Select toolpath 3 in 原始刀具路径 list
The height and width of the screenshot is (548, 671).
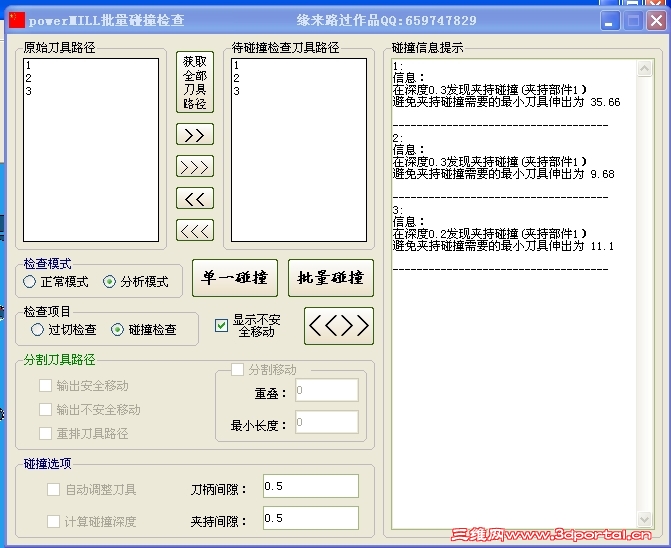(x=91, y=91)
